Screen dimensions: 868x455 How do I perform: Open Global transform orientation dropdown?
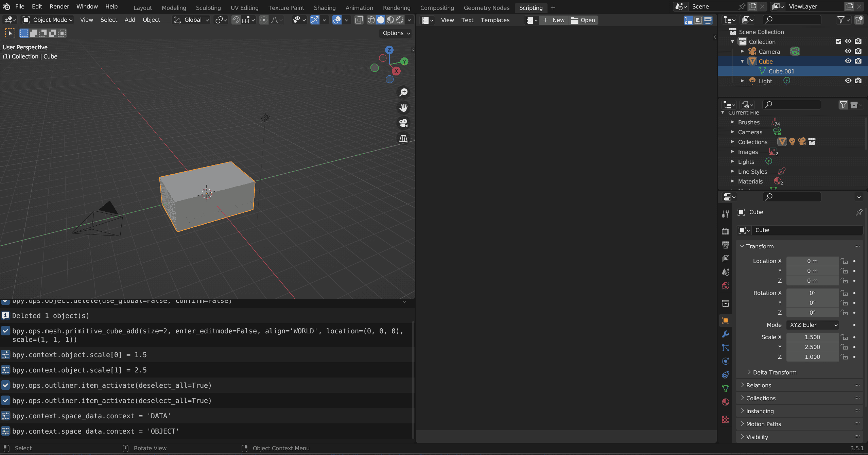[191, 20]
